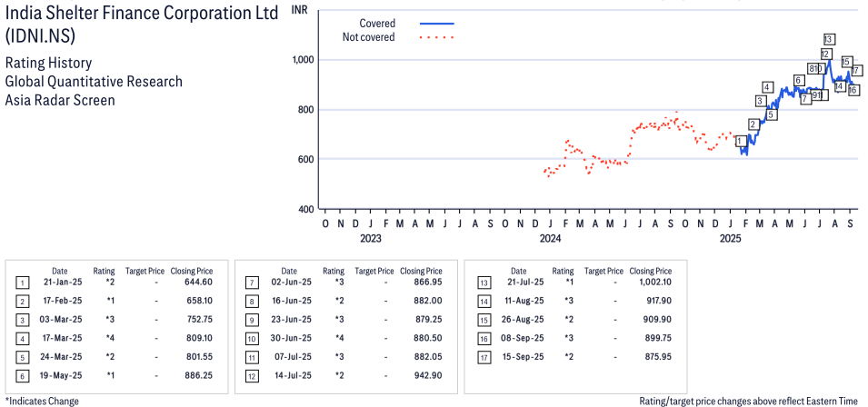
Task: Click chart marker 4 on the graph
Action: coord(767,87)
